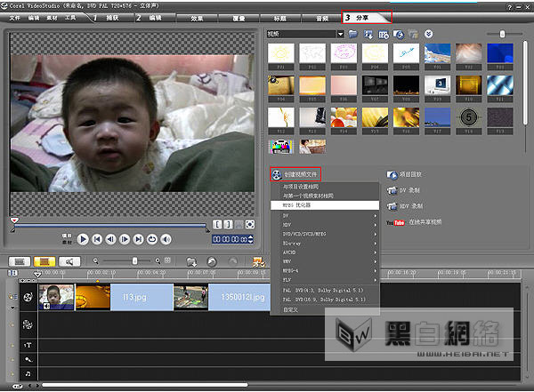Start HDV Recording (HDV 录制)
The image size is (534, 392).
[405, 206]
